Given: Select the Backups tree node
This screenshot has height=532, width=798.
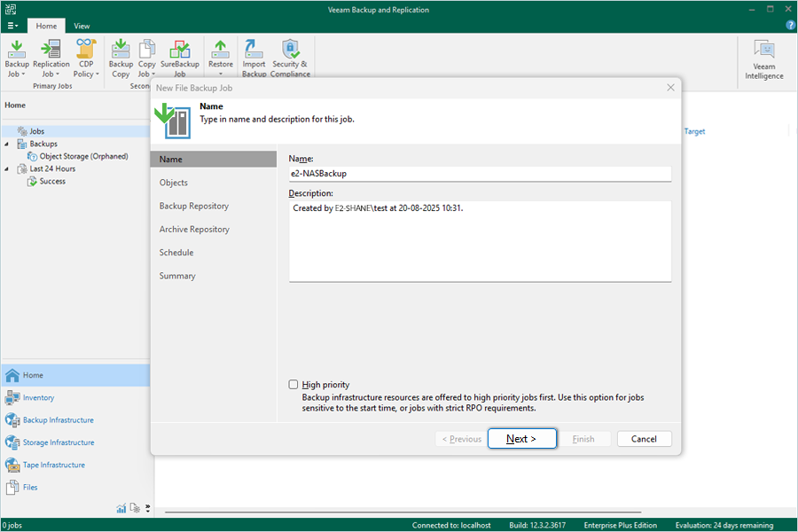Looking at the screenshot, I should (x=43, y=144).
